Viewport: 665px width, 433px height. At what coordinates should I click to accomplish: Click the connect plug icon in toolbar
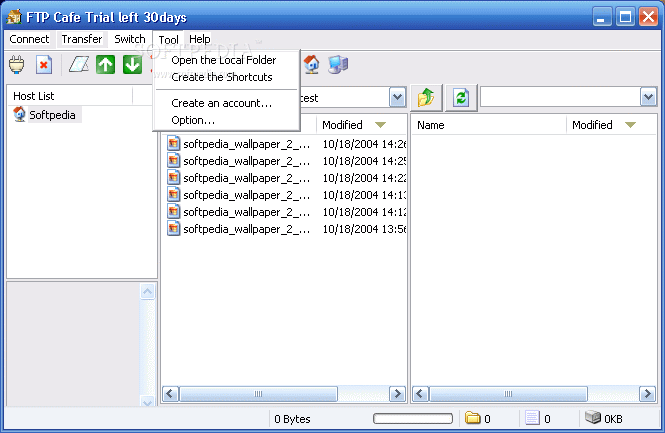(17, 65)
